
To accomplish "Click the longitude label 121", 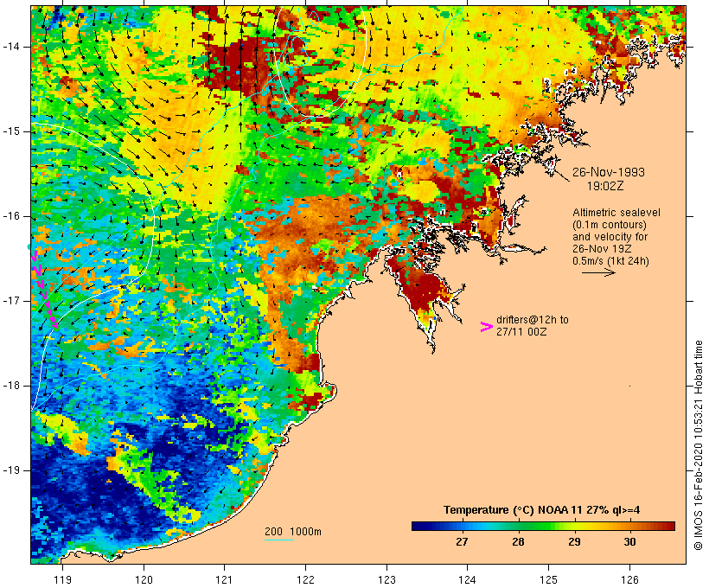I will point(224,579).
